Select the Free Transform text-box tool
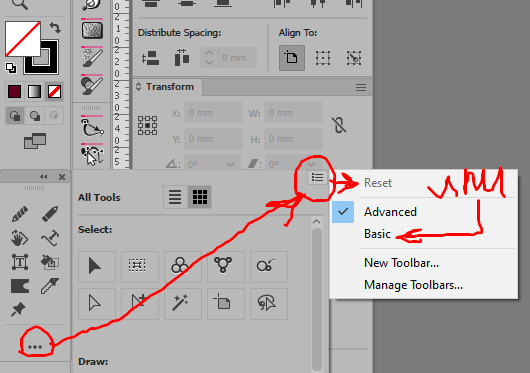 coord(20,262)
